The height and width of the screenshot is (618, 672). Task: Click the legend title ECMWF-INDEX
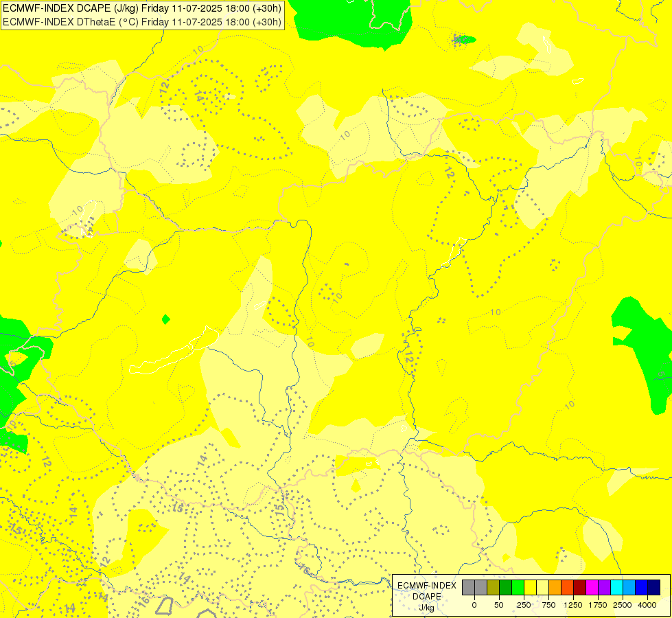click(x=427, y=586)
